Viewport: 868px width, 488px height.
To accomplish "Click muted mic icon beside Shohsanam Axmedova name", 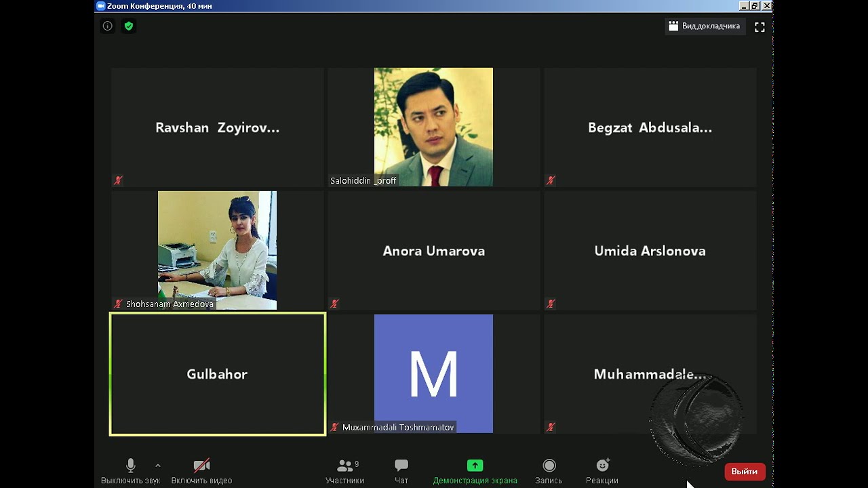I will 118,304.
